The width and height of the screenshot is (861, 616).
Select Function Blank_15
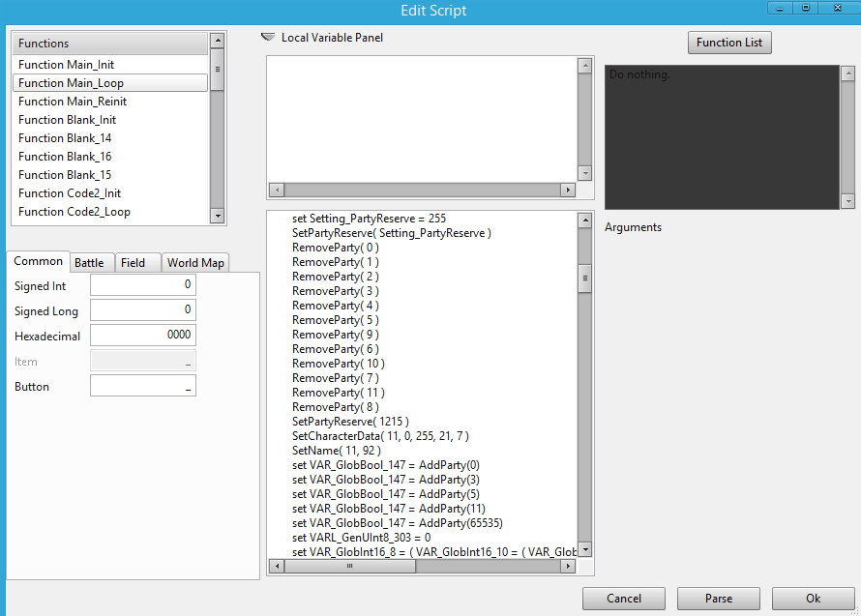tap(110, 175)
